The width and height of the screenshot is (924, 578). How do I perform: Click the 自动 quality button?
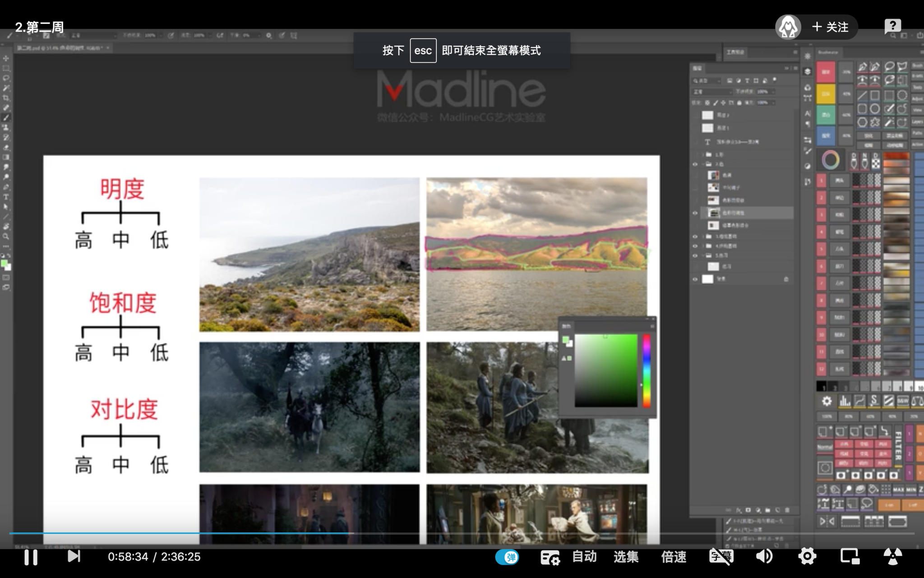click(584, 557)
